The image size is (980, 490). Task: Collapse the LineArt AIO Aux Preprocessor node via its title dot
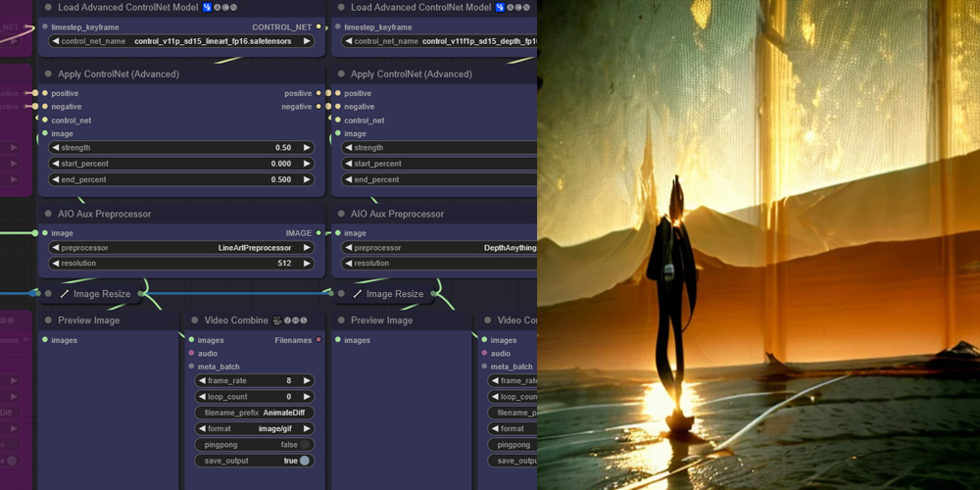coord(48,214)
